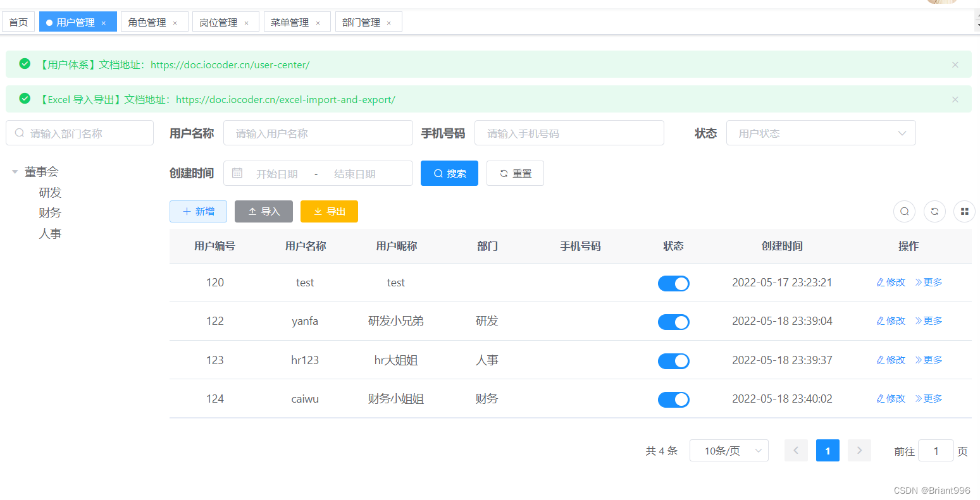Select 人事 in department tree
The height and width of the screenshot is (500, 980).
pos(50,233)
